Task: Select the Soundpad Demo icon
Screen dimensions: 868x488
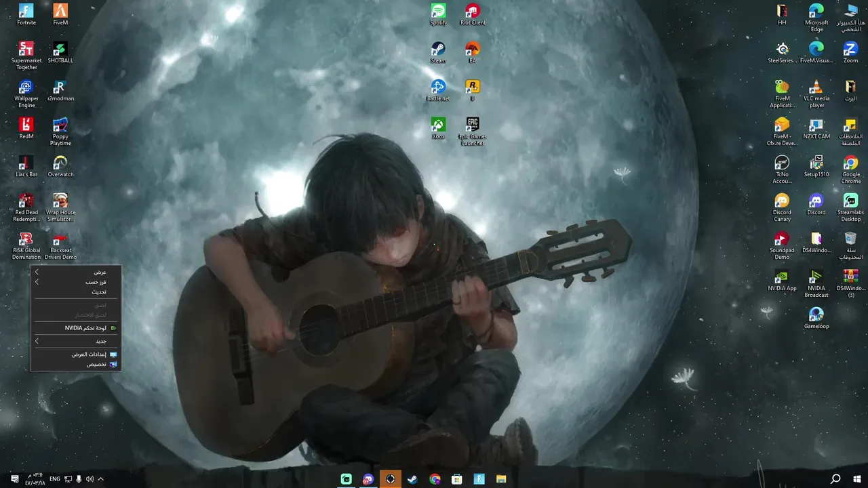Action: [x=782, y=245]
